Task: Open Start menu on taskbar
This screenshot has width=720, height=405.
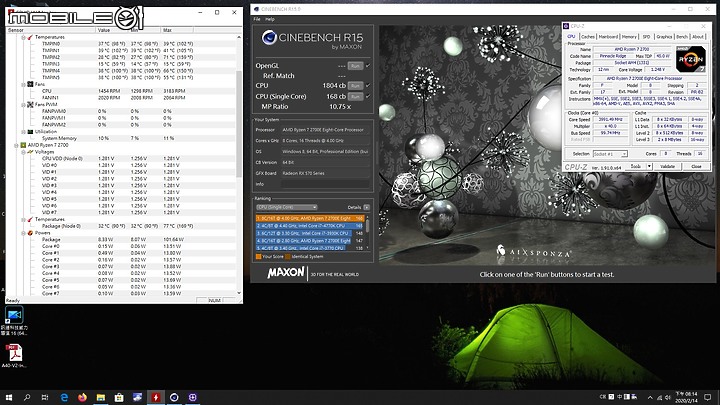Action: coord(8,397)
